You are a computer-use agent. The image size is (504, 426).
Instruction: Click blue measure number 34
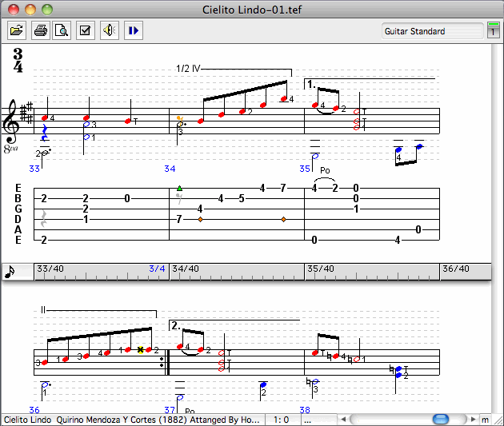point(170,169)
